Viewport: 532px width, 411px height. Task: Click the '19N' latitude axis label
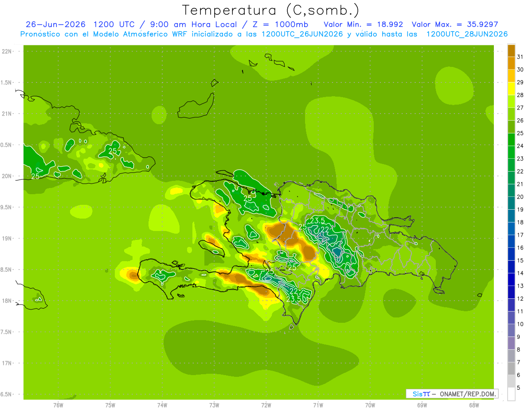point(7,239)
